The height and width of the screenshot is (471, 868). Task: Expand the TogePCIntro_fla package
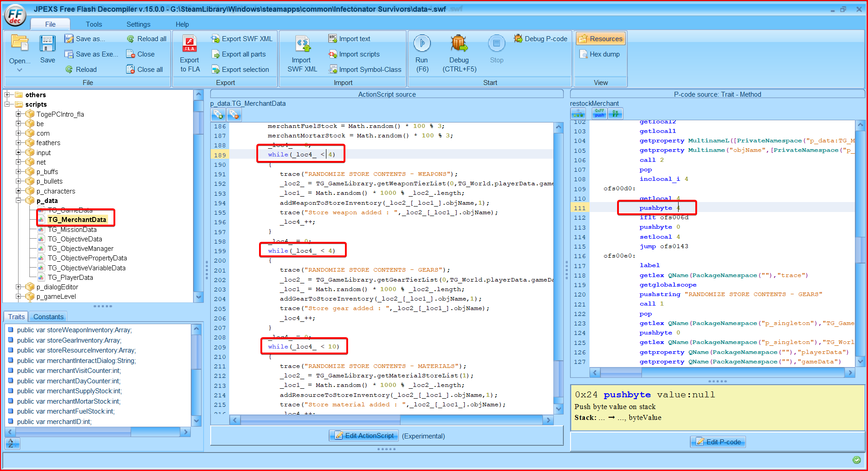[19, 114]
